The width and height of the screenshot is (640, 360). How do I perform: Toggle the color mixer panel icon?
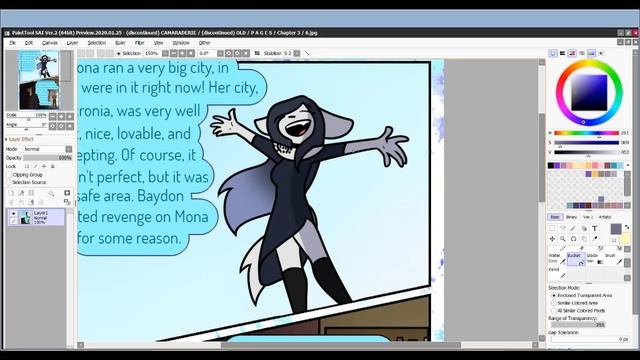[x=582, y=53]
